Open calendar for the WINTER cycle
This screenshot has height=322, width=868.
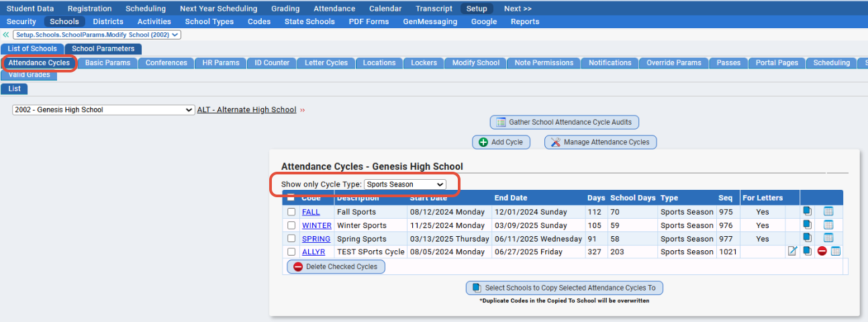click(828, 225)
